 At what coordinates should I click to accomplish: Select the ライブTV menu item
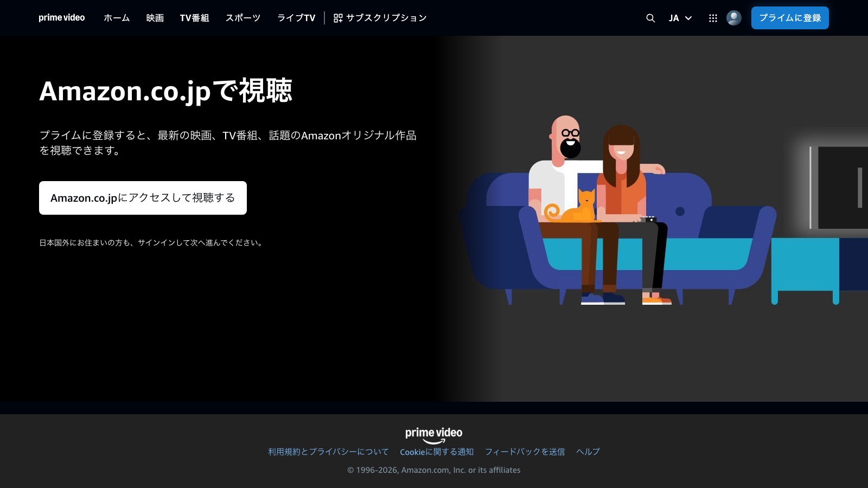tap(296, 18)
